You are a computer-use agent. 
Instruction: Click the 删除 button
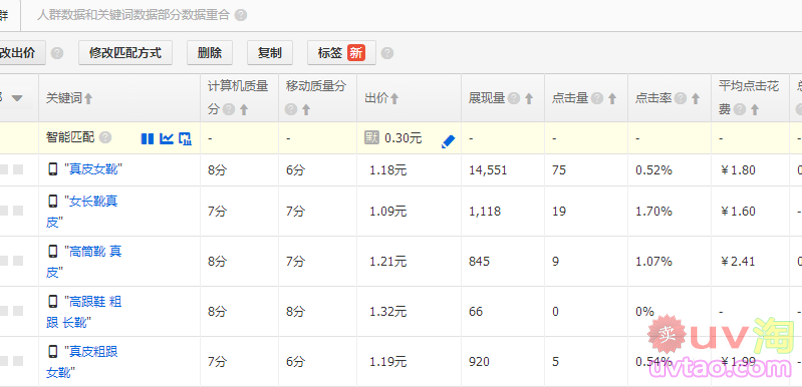(210, 53)
